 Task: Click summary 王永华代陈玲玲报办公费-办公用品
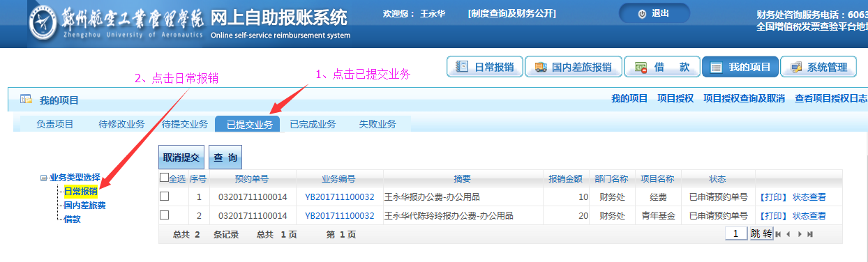449,216
